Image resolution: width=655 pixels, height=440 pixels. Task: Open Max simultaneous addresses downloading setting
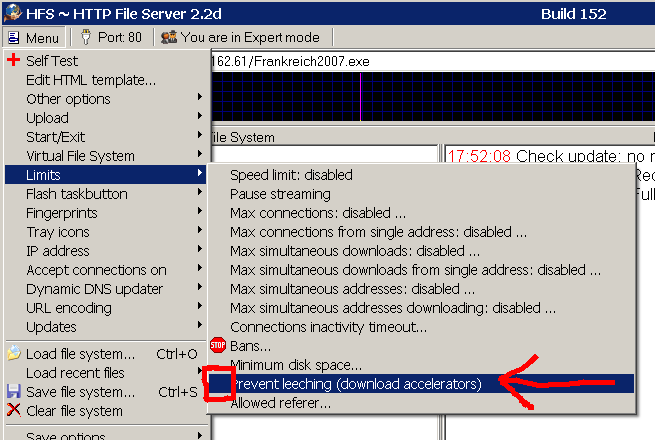pyautogui.click(x=421, y=308)
